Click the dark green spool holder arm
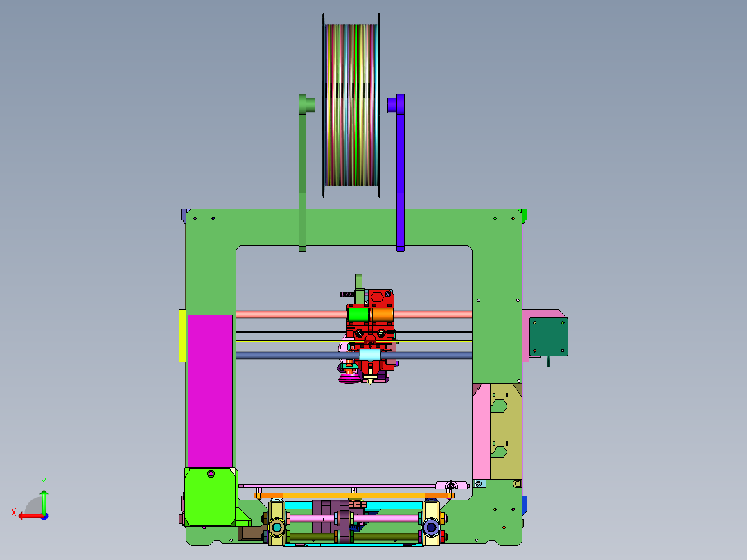 coord(303,173)
